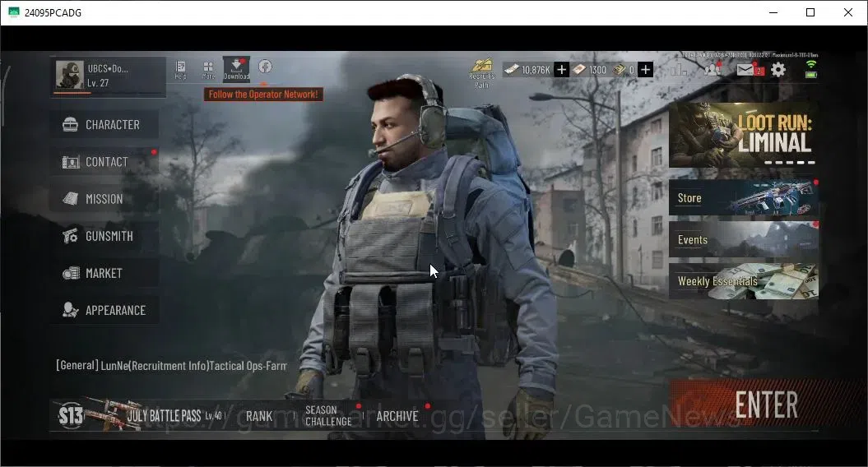Click the emulator window app icon

[x=14, y=12]
